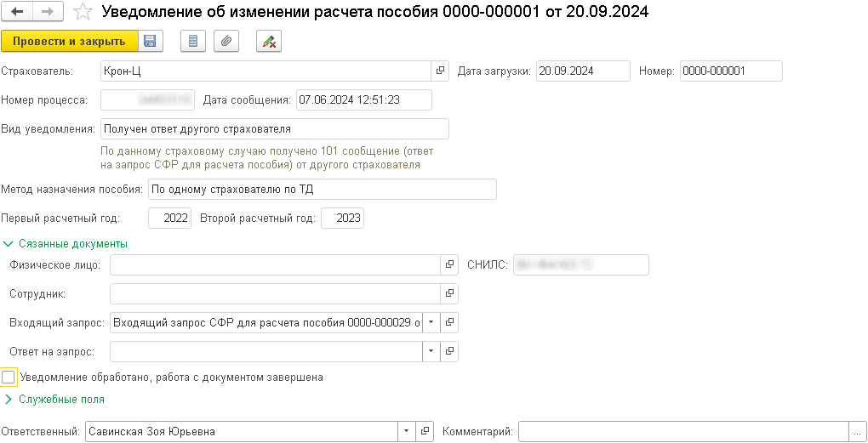Open the Сотрудник field's open button
The image size is (868, 443).
451,294
